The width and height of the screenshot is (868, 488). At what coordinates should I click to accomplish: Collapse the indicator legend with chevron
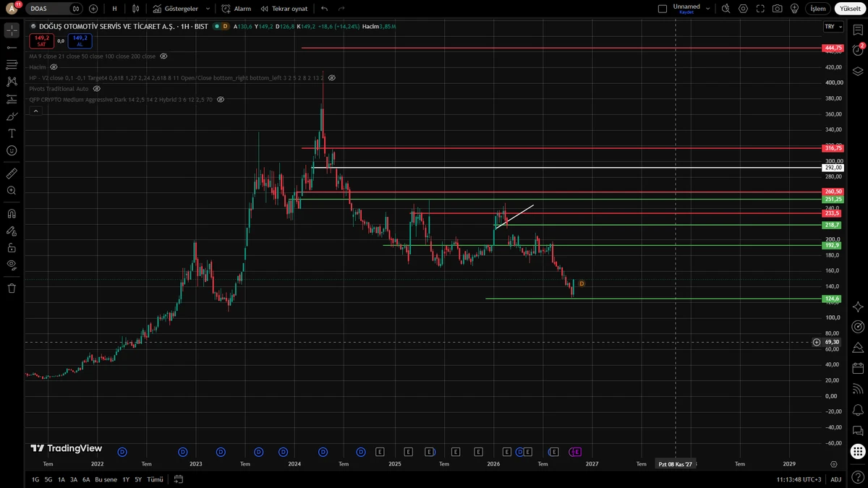pos(34,111)
